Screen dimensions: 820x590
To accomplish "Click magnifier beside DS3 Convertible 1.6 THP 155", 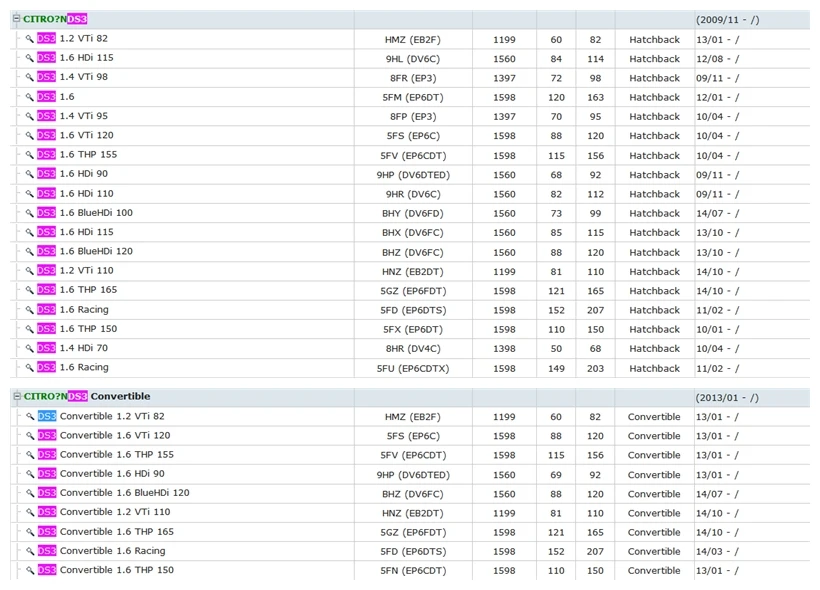I will 30,455.
